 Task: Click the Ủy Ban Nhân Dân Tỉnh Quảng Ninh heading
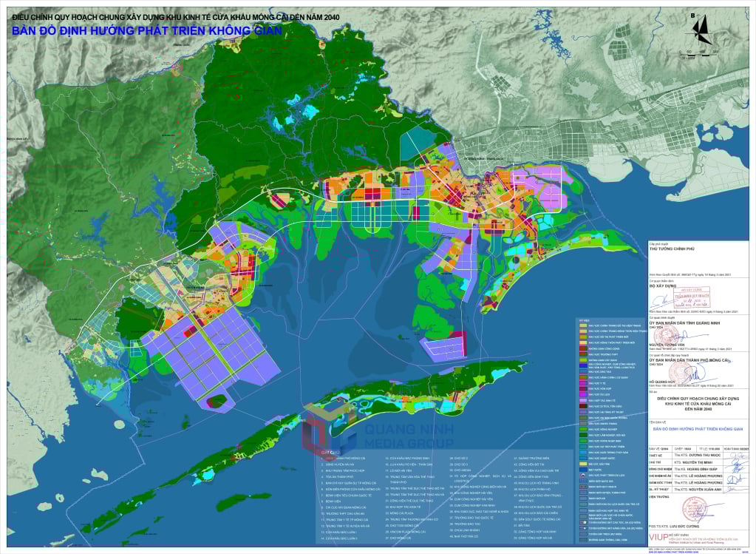684,322
